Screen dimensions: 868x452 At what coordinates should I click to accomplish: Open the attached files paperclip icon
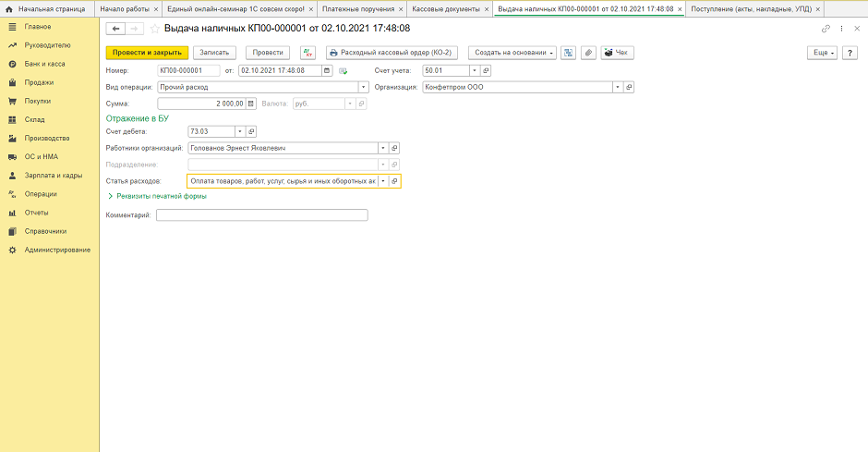click(587, 53)
